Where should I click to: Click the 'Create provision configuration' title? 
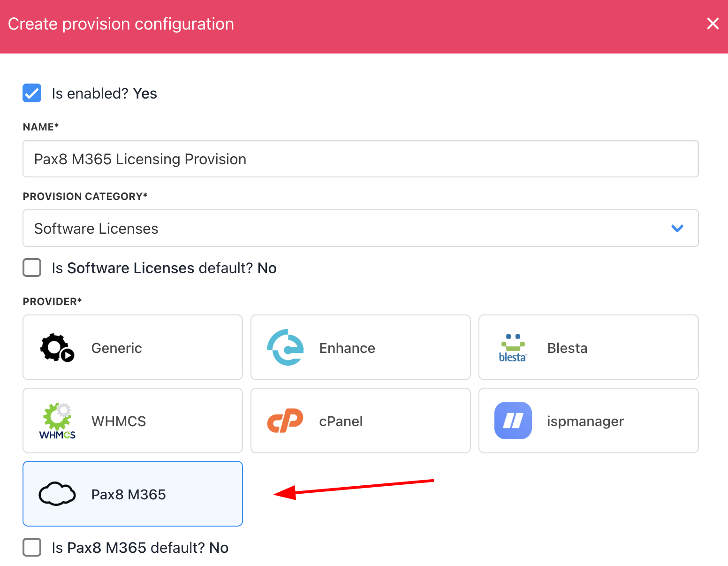[121, 24]
